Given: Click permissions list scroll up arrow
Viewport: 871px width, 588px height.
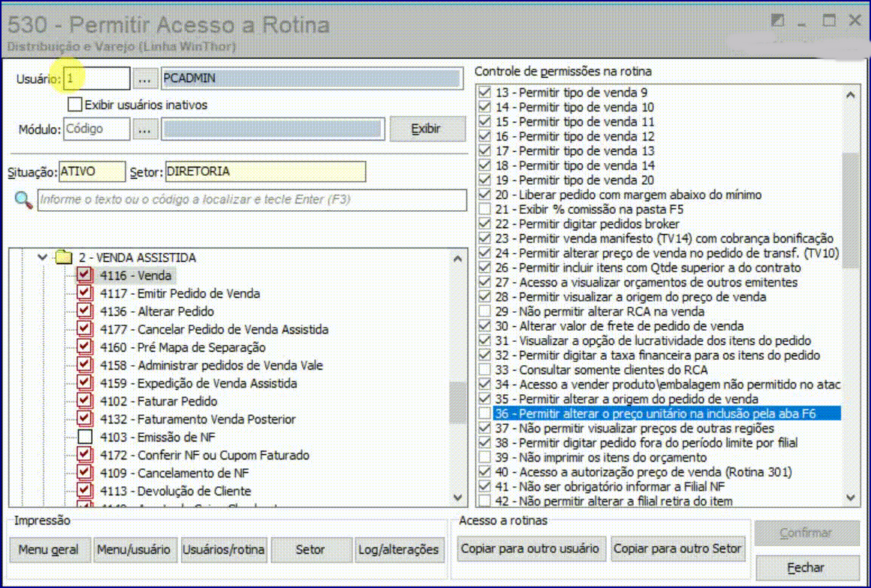Looking at the screenshot, I should [x=851, y=95].
